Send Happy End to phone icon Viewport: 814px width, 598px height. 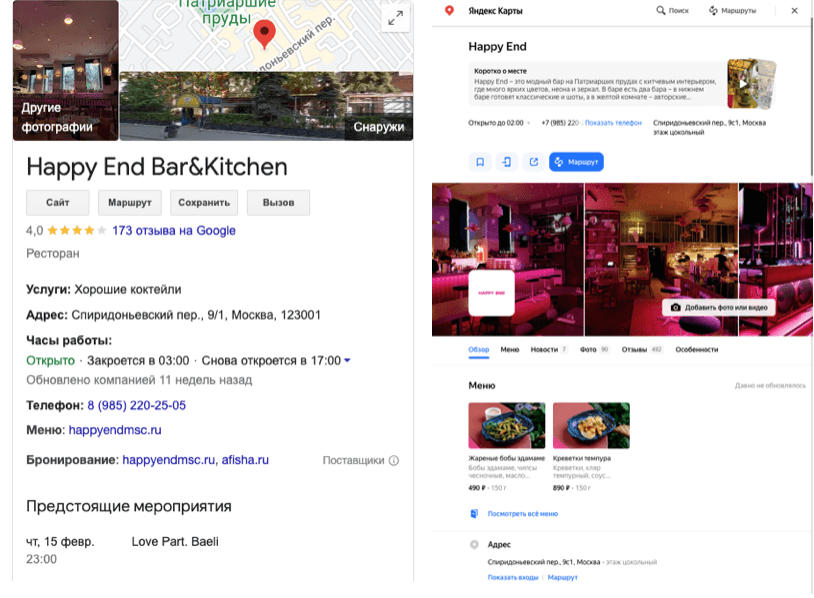[x=507, y=162]
